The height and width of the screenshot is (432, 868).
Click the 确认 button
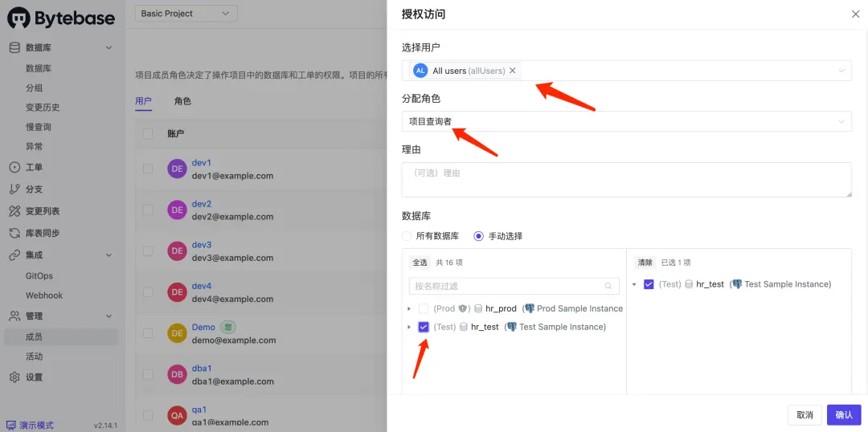coord(844,415)
